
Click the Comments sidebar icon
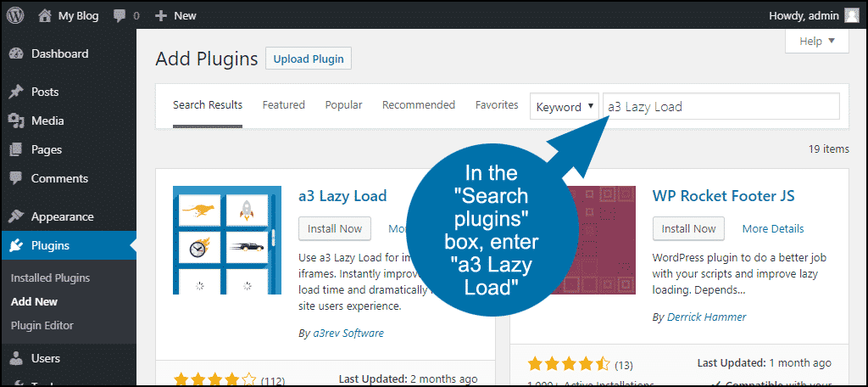coord(17,178)
